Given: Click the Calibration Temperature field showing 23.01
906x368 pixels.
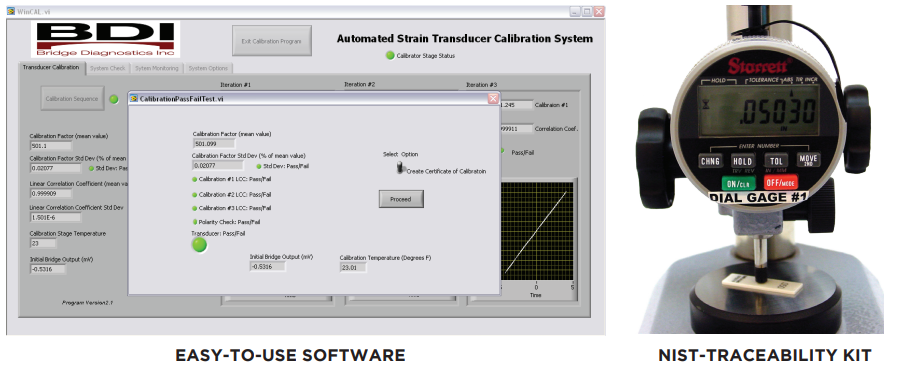Looking at the screenshot, I should (x=353, y=267).
